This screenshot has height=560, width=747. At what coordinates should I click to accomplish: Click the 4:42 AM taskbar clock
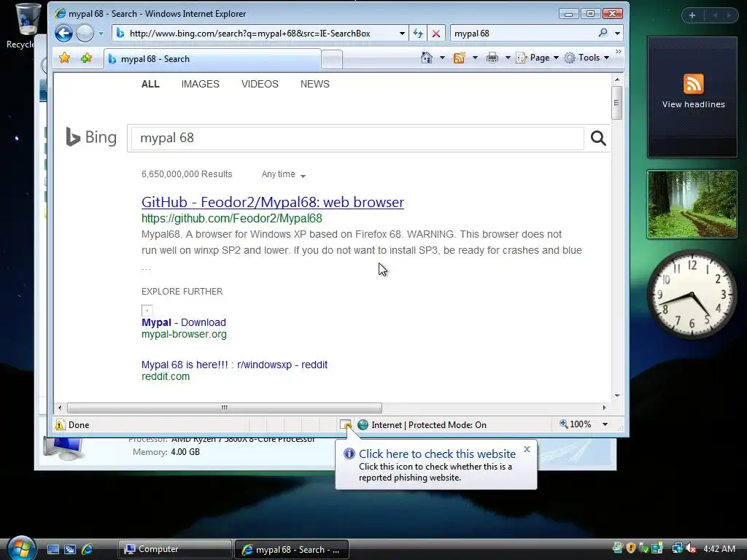point(719,548)
